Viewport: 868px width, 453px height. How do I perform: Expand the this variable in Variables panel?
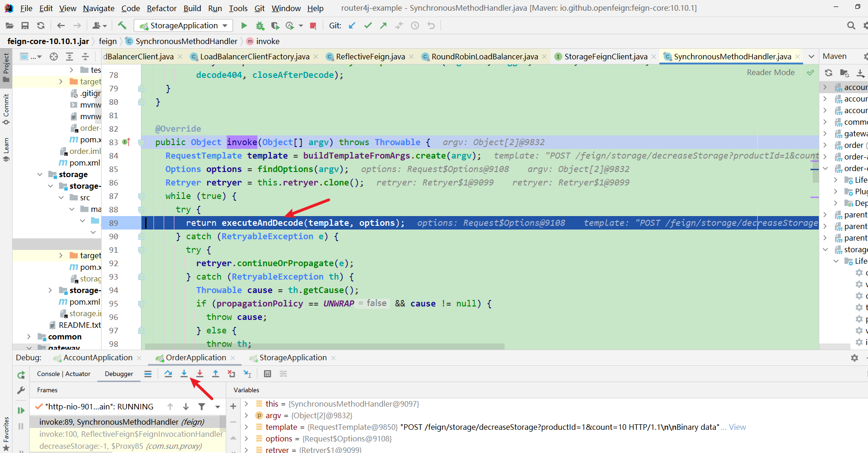(246, 404)
